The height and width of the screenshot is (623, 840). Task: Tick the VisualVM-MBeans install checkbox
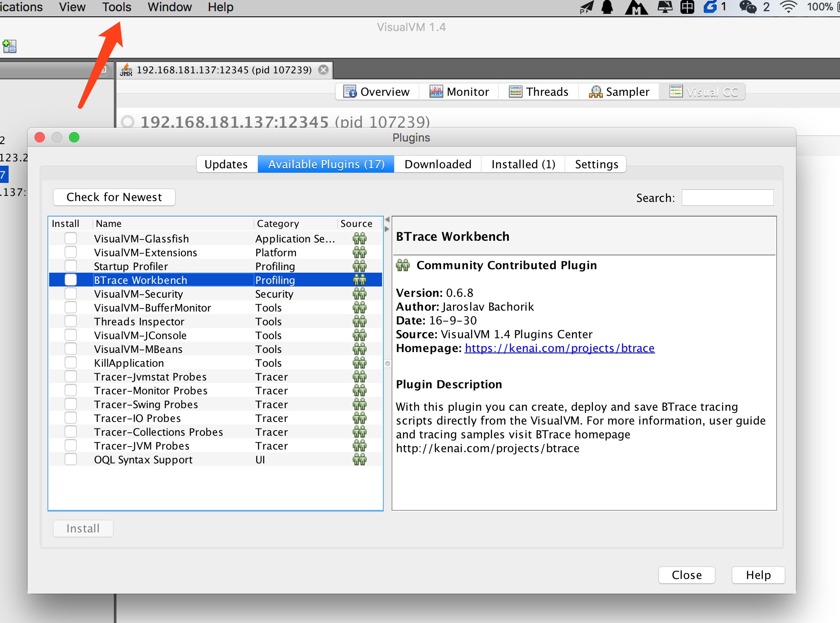pos(71,349)
